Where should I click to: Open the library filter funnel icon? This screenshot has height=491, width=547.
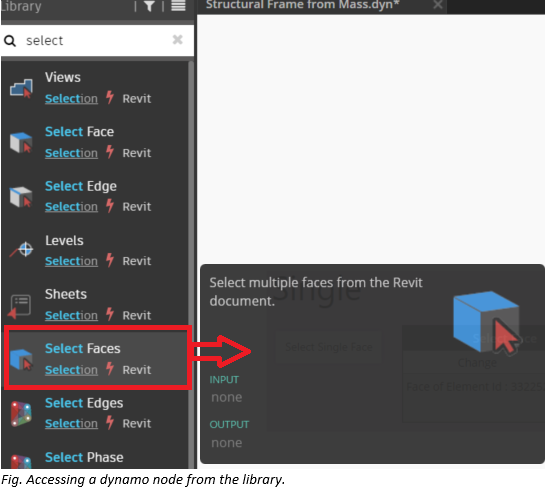pyautogui.click(x=149, y=6)
